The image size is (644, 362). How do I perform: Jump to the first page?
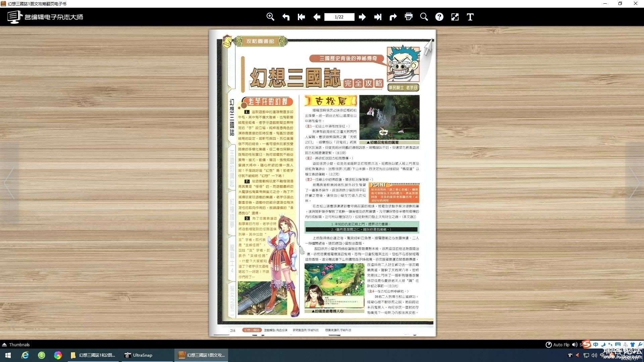[301, 17]
